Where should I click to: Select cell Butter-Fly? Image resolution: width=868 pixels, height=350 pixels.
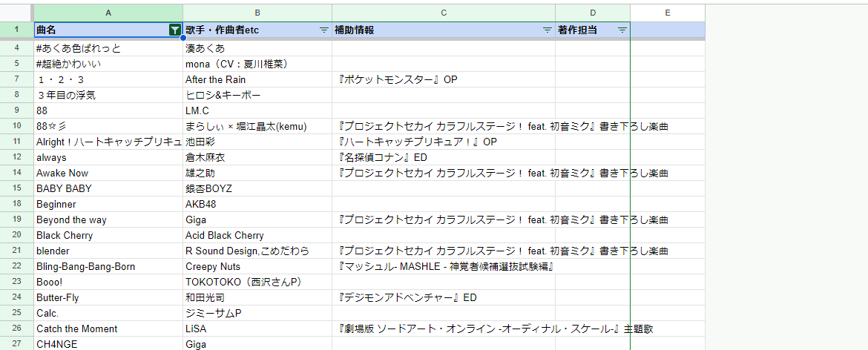[x=108, y=297]
